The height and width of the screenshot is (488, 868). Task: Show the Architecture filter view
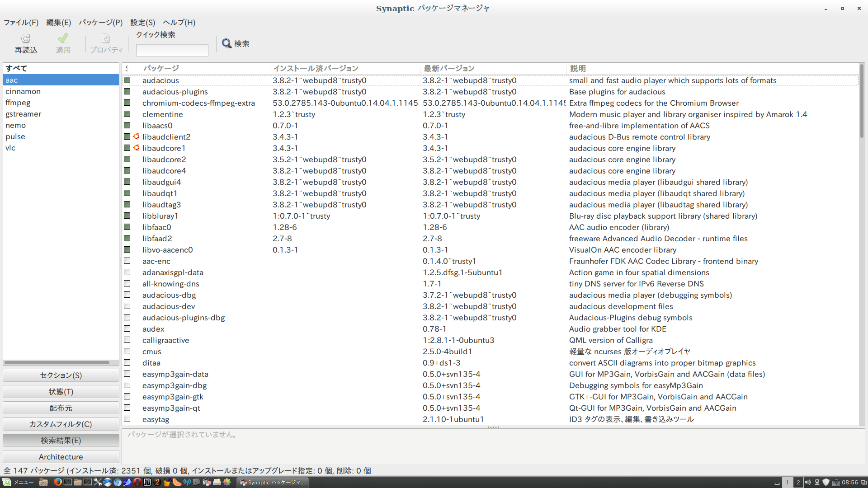[61, 456]
